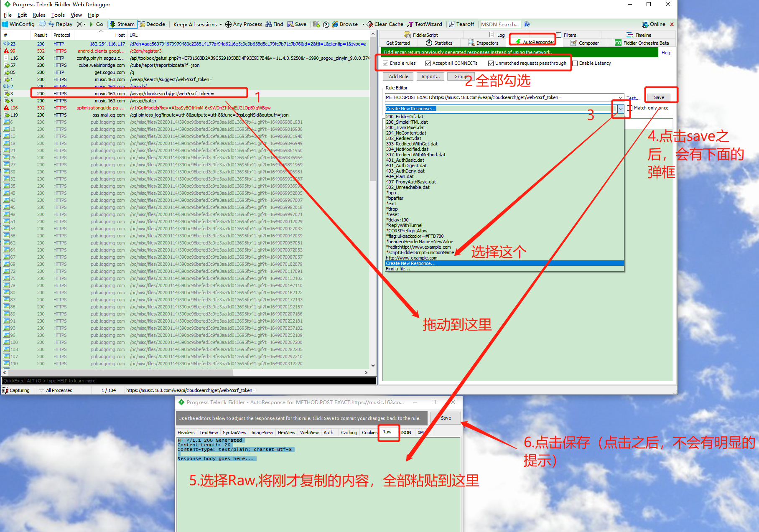
Task: Click the Browse Internet Explorer icon
Action: (335, 24)
